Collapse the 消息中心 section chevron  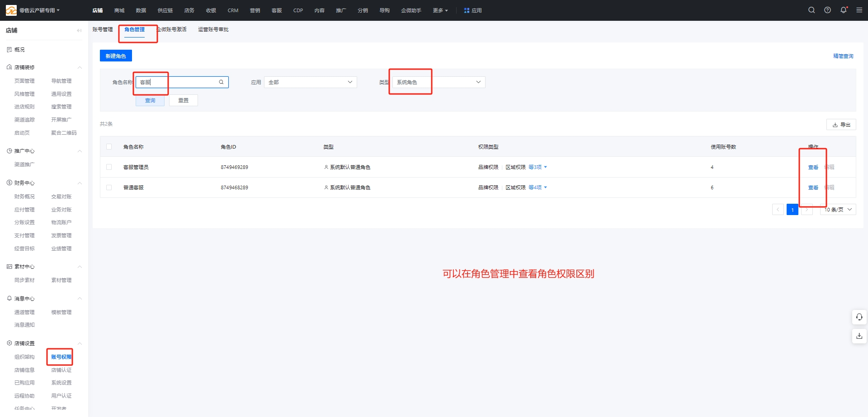click(80, 299)
